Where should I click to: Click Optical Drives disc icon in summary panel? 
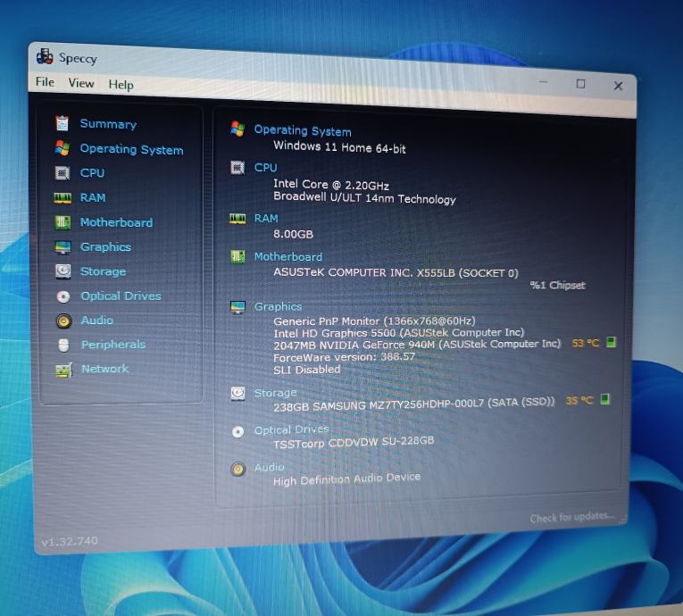point(237,432)
